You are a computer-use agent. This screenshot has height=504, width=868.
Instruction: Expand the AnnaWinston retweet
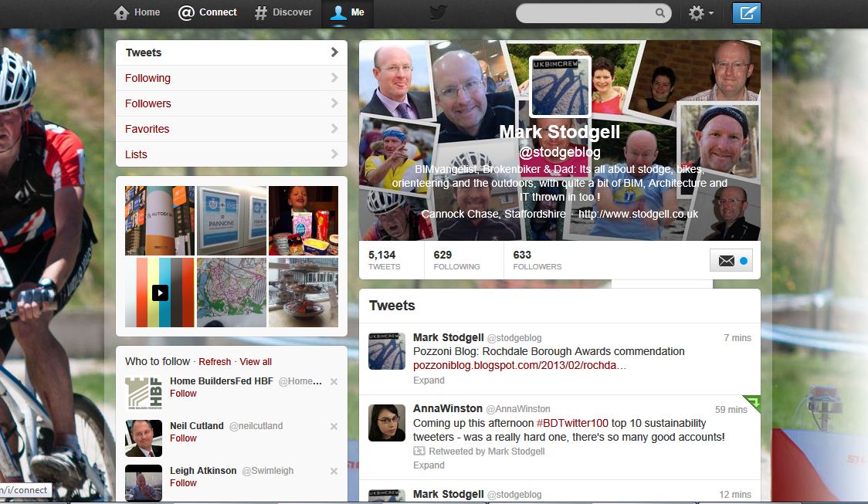point(429,465)
